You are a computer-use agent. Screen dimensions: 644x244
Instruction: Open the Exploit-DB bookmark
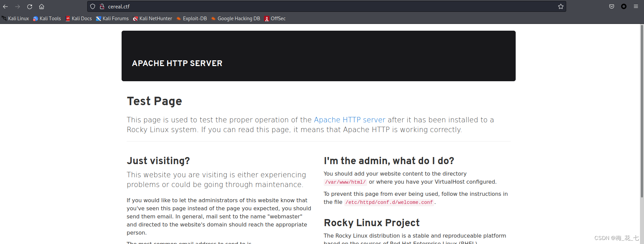point(191,19)
